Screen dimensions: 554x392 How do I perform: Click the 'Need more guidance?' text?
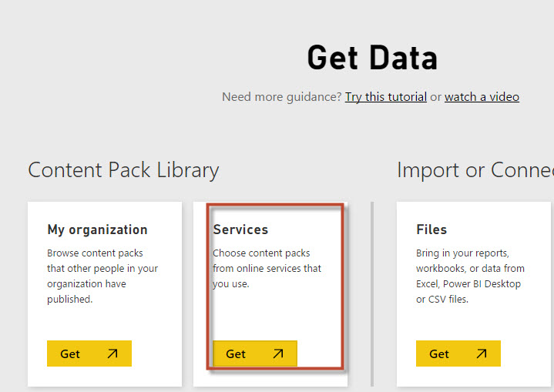(281, 97)
